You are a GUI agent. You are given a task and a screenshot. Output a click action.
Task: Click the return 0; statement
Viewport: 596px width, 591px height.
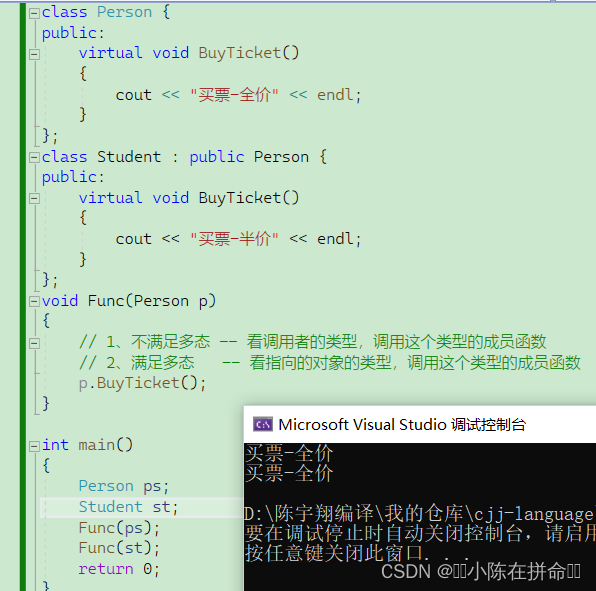click(x=119, y=569)
